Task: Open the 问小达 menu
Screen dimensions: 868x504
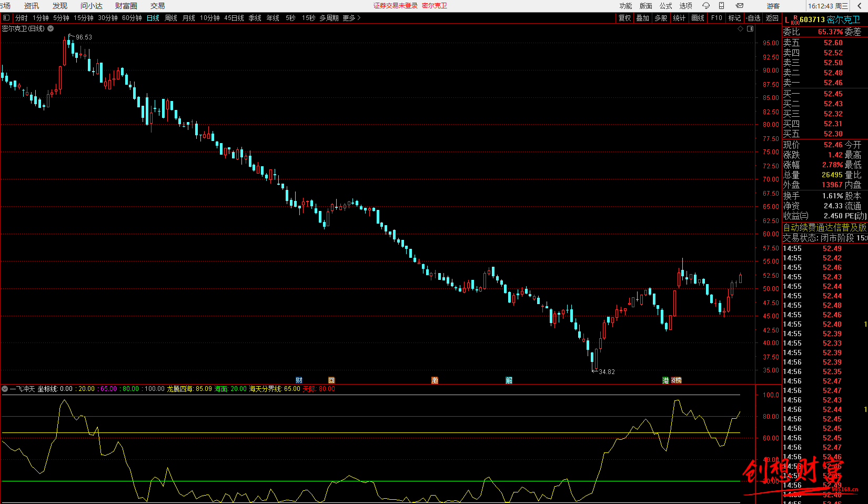Action: (92, 6)
